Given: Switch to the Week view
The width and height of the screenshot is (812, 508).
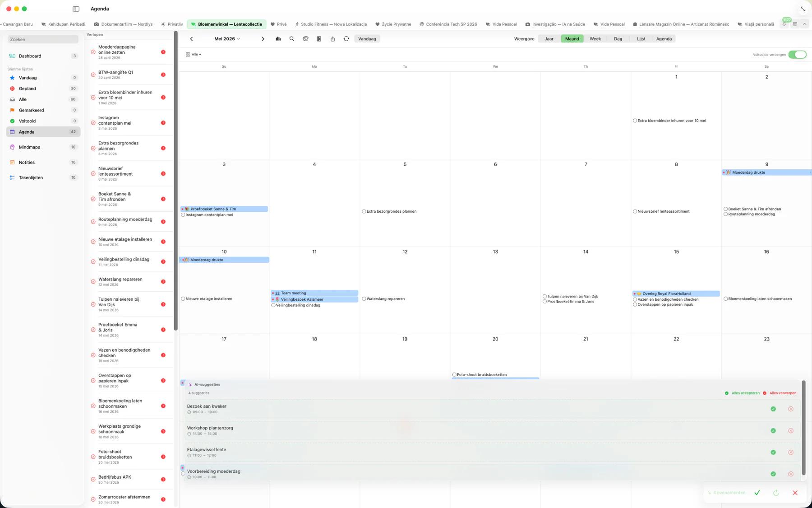Looking at the screenshot, I should pos(595,39).
